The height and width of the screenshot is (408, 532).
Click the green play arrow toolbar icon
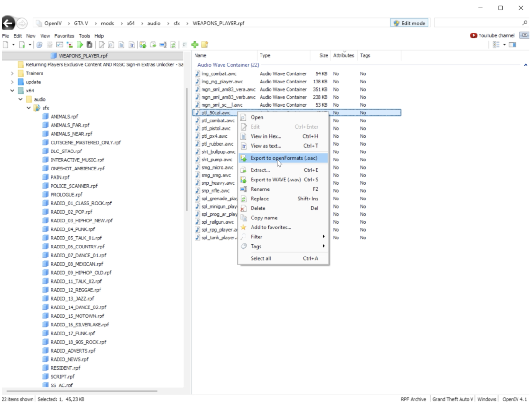click(80, 45)
